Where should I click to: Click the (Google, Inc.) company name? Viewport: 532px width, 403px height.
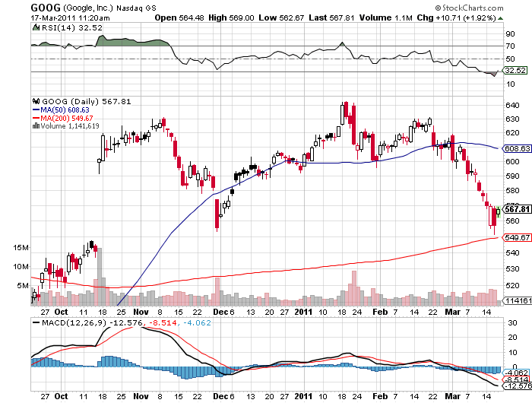click(x=89, y=8)
